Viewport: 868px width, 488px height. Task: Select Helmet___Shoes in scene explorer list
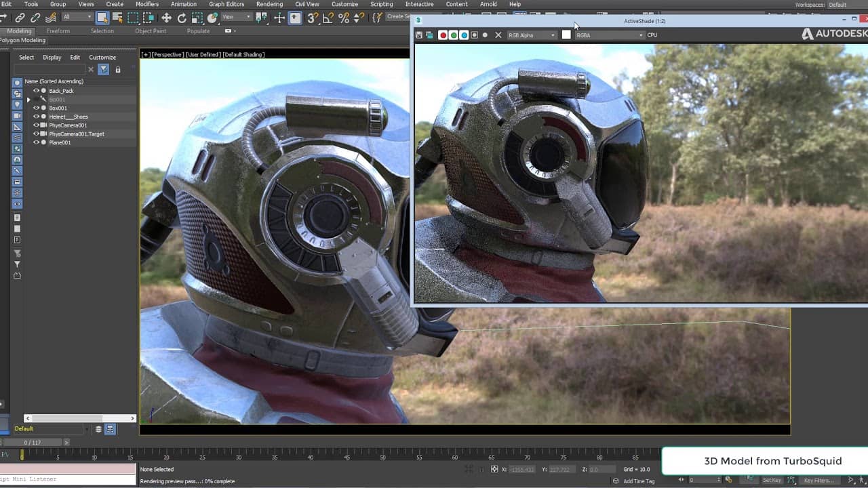(x=68, y=117)
